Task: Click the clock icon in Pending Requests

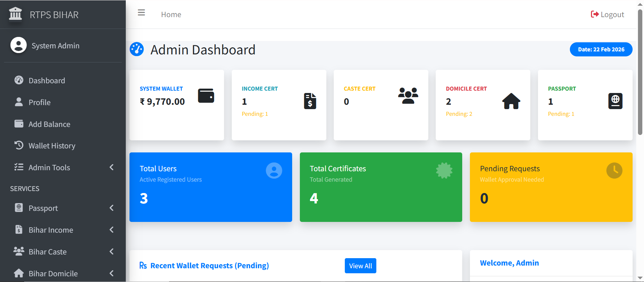Action: [614, 171]
